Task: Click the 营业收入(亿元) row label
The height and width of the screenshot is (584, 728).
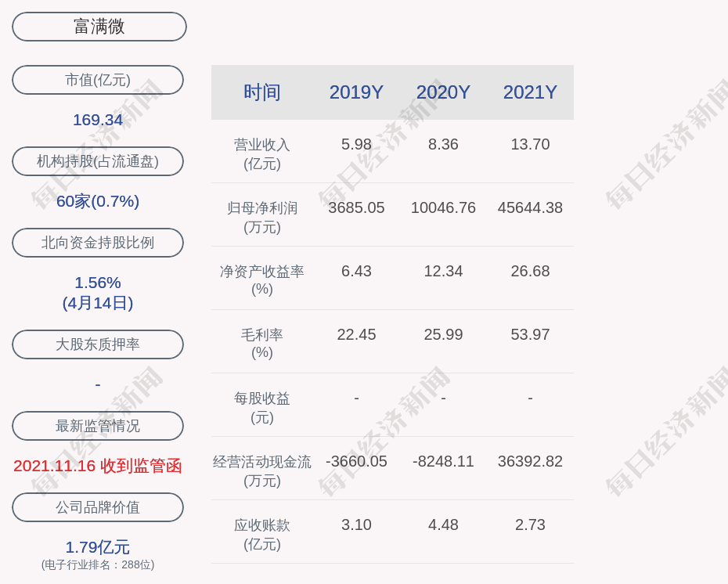Action: coord(262,153)
